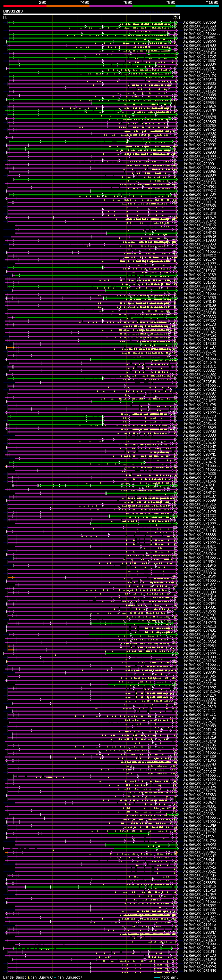Select the UniRef100_Q7DLZ6 row label
This screenshot has height=980, width=222.
click(x=199, y=76)
